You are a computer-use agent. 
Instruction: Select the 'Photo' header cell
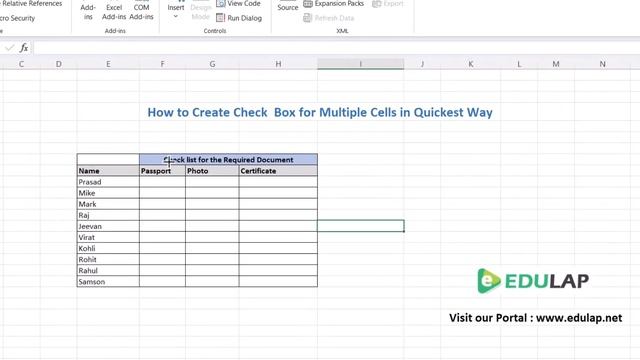(x=212, y=171)
